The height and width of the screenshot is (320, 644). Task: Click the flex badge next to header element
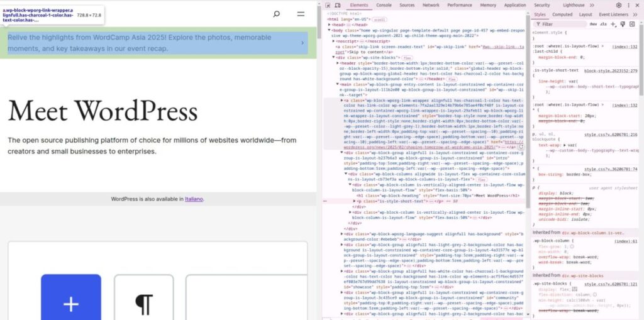[452, 79]
